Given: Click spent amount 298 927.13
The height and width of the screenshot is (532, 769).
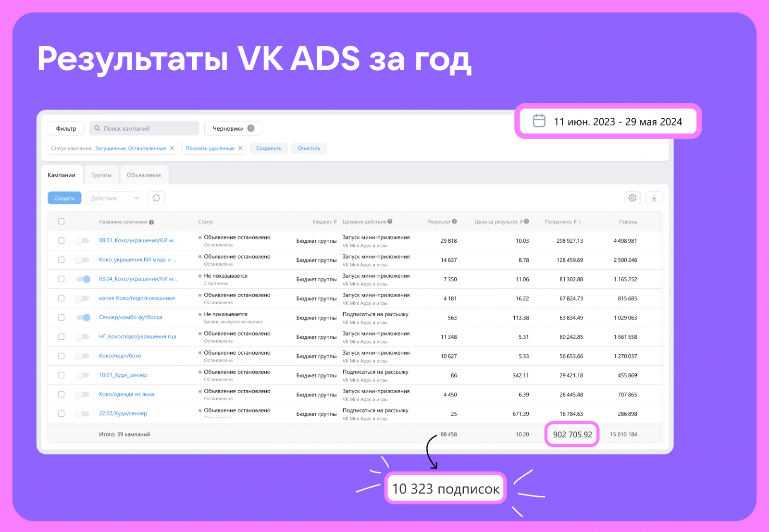Looking at the screenshot, I should (x=570, y=241).
